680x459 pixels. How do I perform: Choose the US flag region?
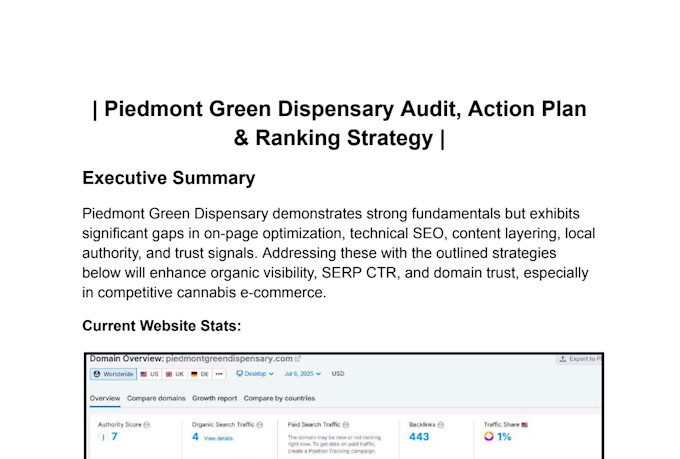(x=150, y=374)
